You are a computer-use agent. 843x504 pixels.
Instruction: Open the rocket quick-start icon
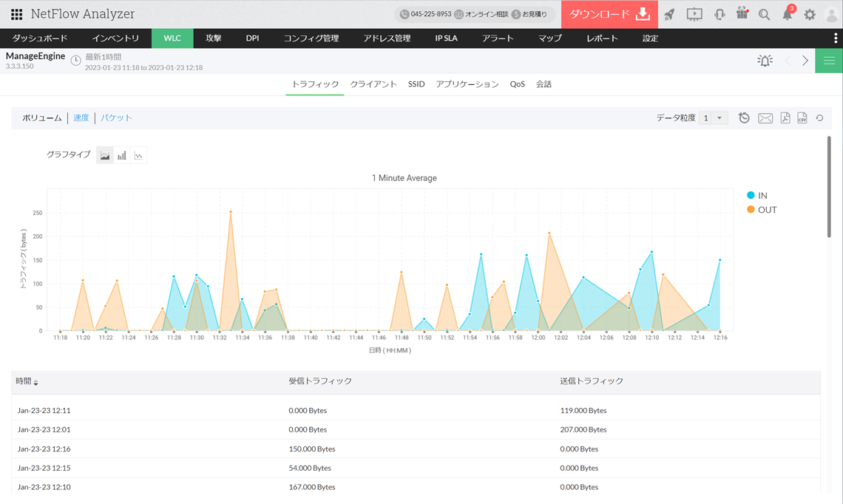[x=669, y=15]
